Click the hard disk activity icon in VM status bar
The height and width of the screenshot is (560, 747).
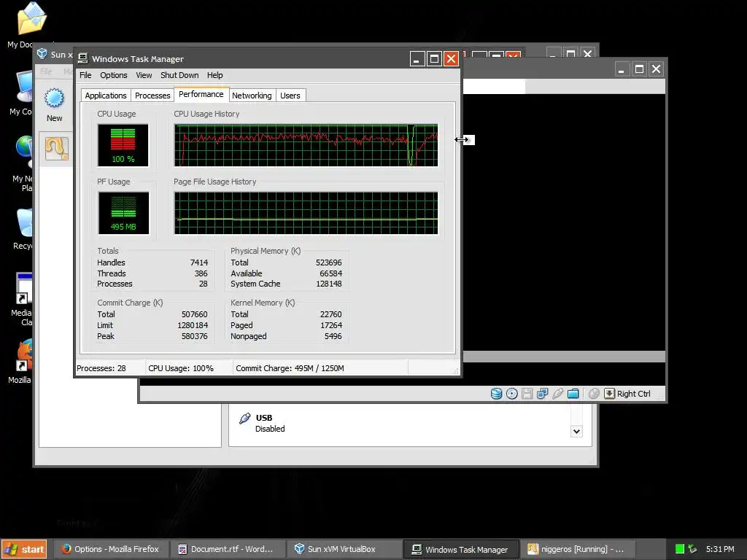coord(496,394)
